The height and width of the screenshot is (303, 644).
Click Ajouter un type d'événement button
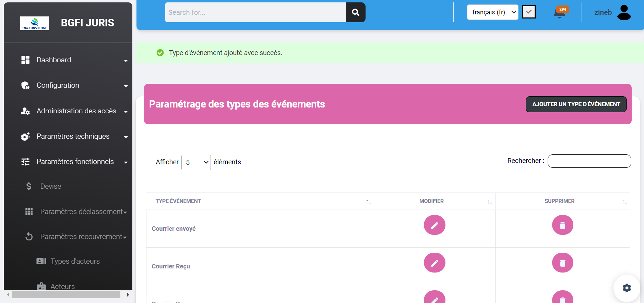pyautogui.click(x=576, y=104)
